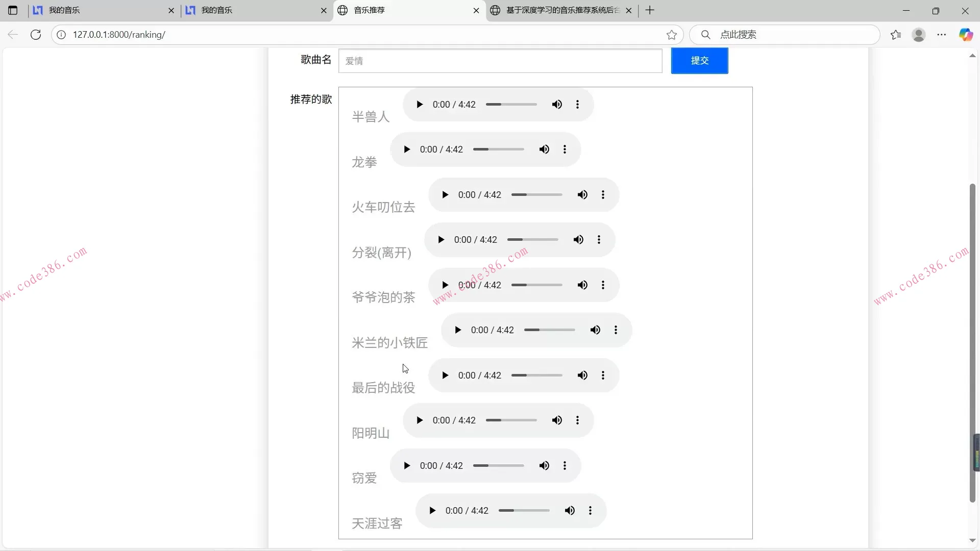
Task: Mute the 米兰的小铁匠 audio player
Action: pyautogui.click(x=595, y=330)
